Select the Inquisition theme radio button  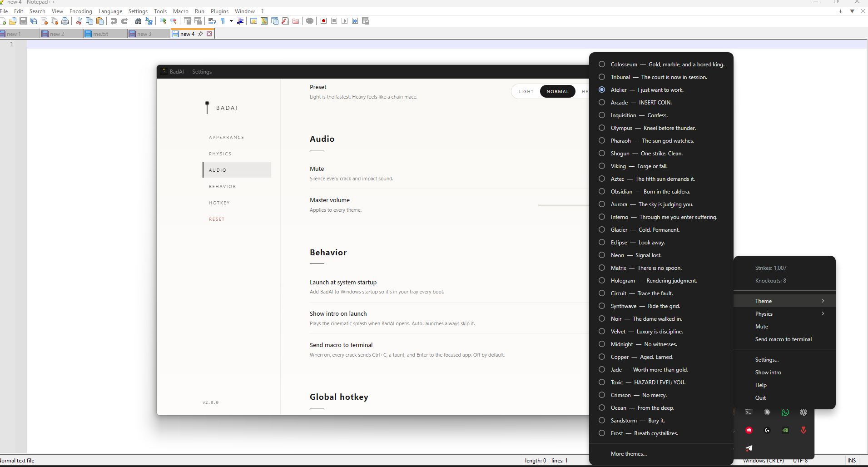[602, 115]
